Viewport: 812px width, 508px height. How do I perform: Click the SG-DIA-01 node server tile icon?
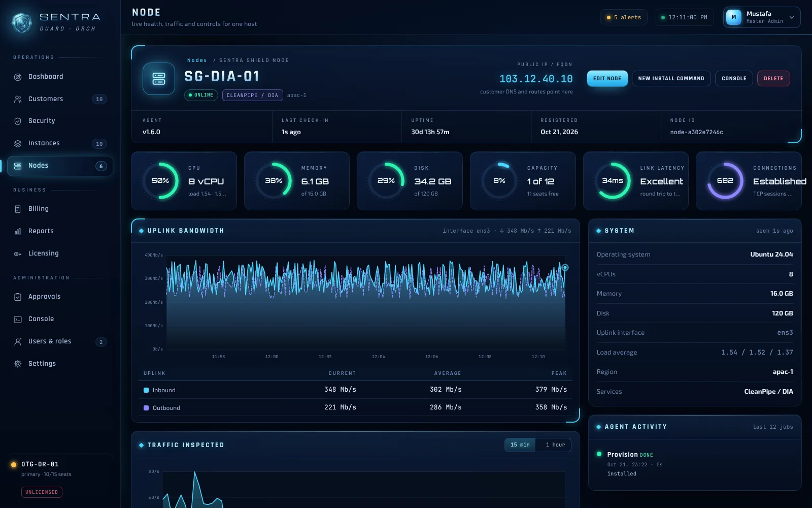point(159,79)
